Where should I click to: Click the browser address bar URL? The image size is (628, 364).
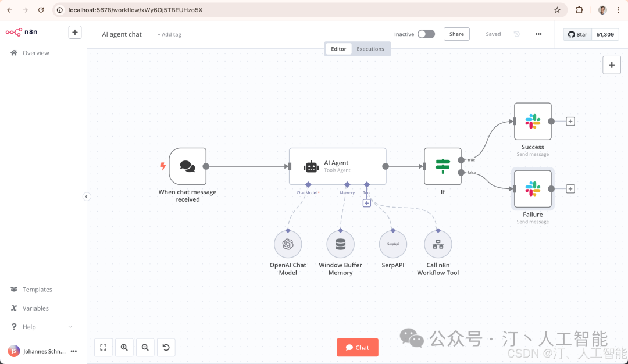[135, 10]
